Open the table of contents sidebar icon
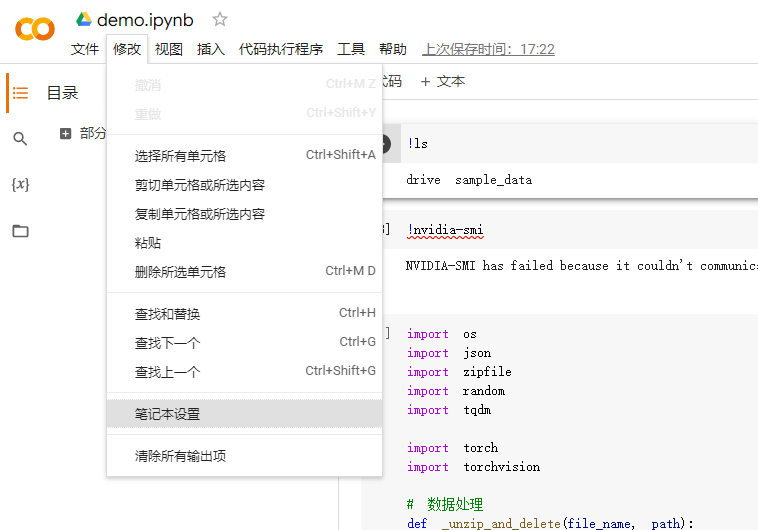Viewport: 758px width, 530px height. 20,93
